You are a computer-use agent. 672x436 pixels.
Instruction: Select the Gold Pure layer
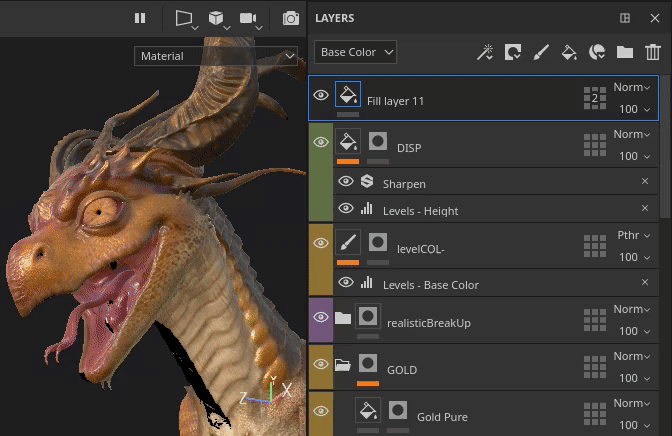coord(442,416)
